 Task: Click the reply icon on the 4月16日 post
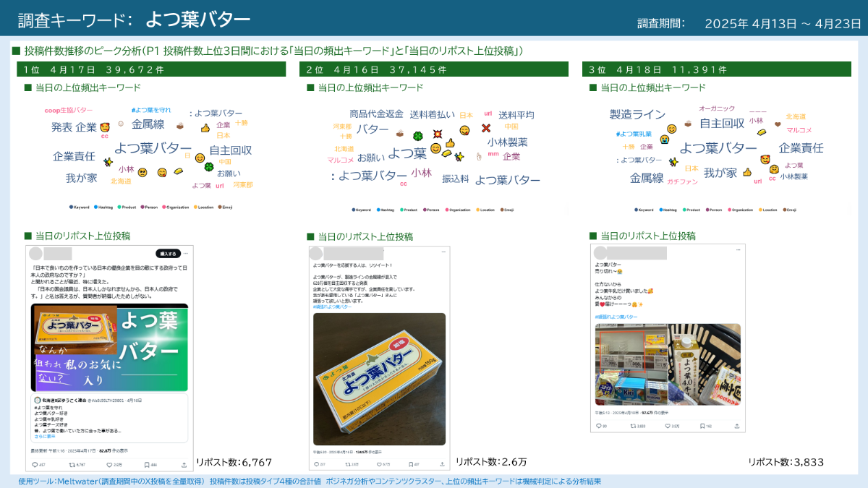point(318,463)
